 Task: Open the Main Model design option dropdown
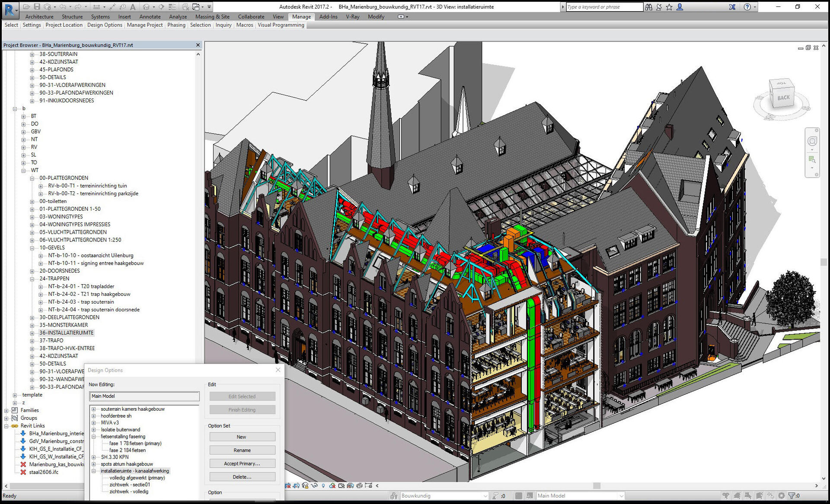pyautogui.click(x=621, y=496)
